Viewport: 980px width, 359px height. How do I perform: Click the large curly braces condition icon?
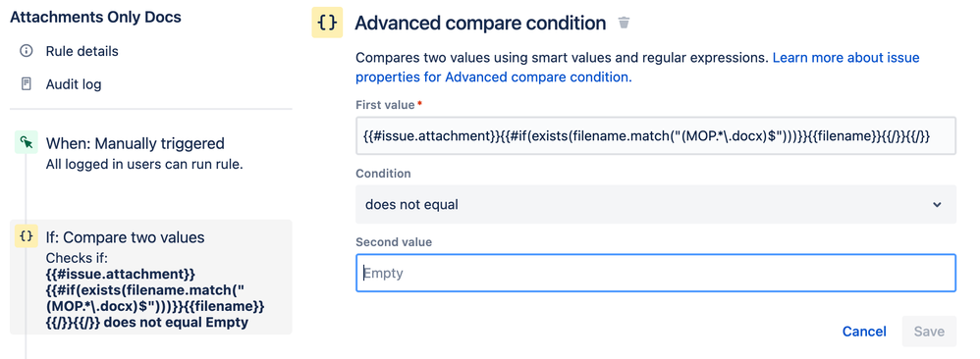pyautogui.click(x=327, y=24)
